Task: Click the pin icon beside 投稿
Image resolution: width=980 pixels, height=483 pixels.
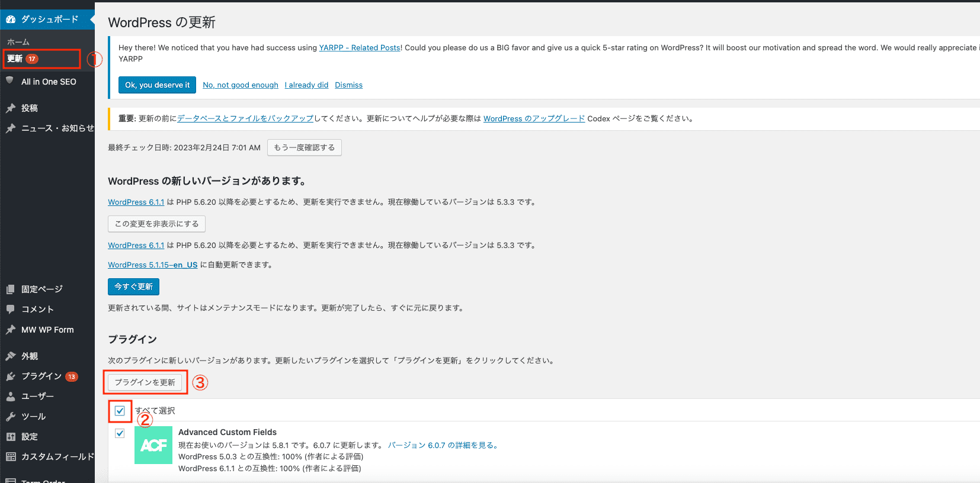Action: click(11, 108)
